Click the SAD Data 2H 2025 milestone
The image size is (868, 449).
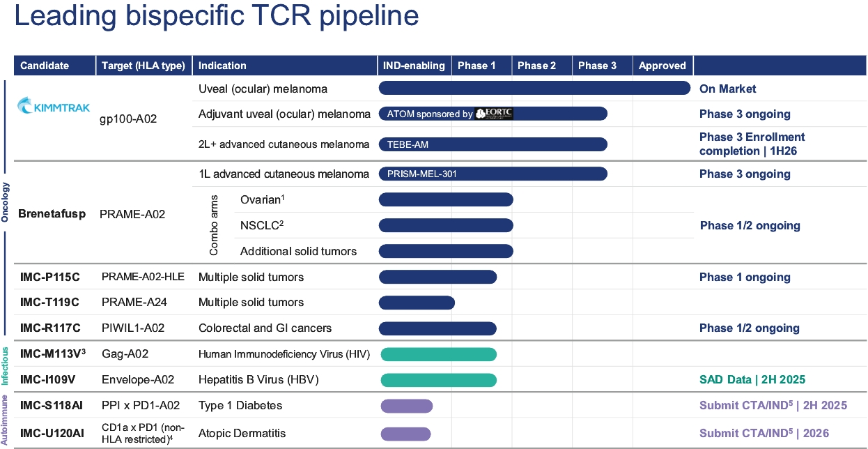pyautogui.click(x=752, y=380)
